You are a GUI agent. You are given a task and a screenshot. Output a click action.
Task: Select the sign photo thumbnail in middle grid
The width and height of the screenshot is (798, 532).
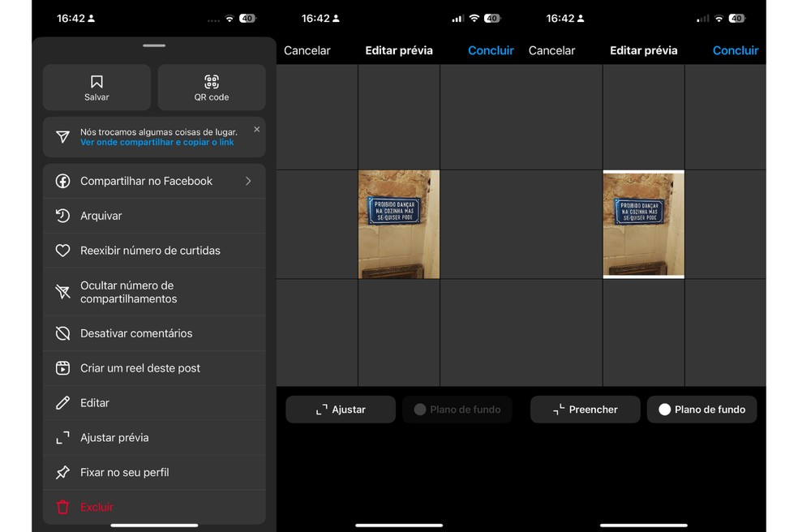point(399,224)
